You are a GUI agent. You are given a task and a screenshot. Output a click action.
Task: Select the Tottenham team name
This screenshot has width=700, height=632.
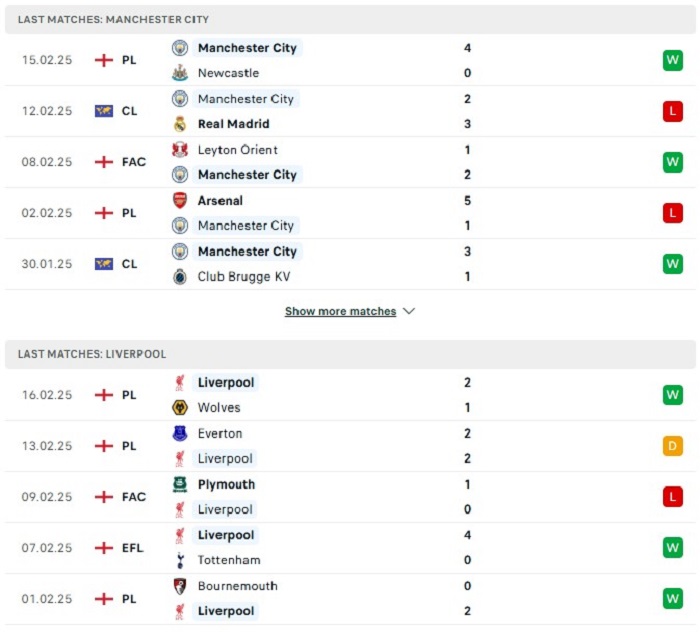(229, 560)
